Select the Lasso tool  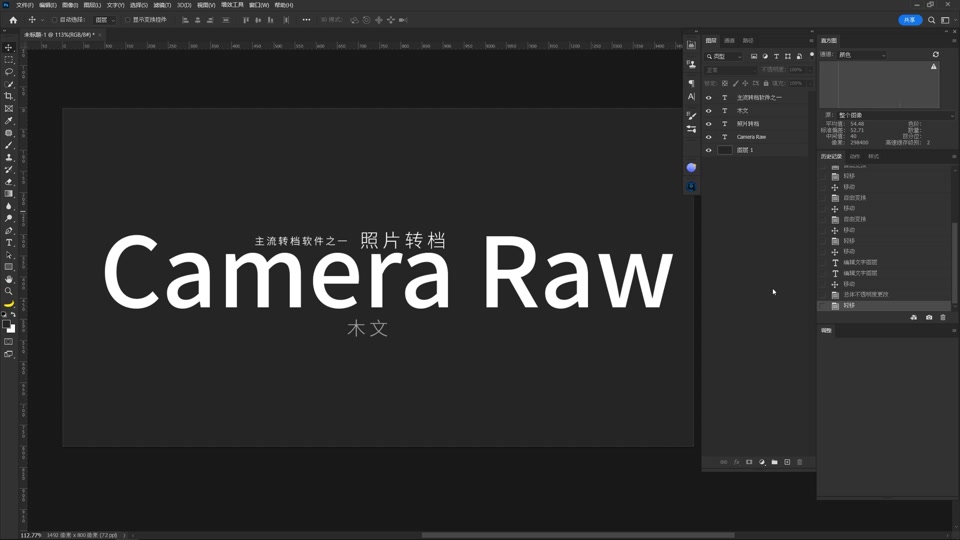(9, 72)
